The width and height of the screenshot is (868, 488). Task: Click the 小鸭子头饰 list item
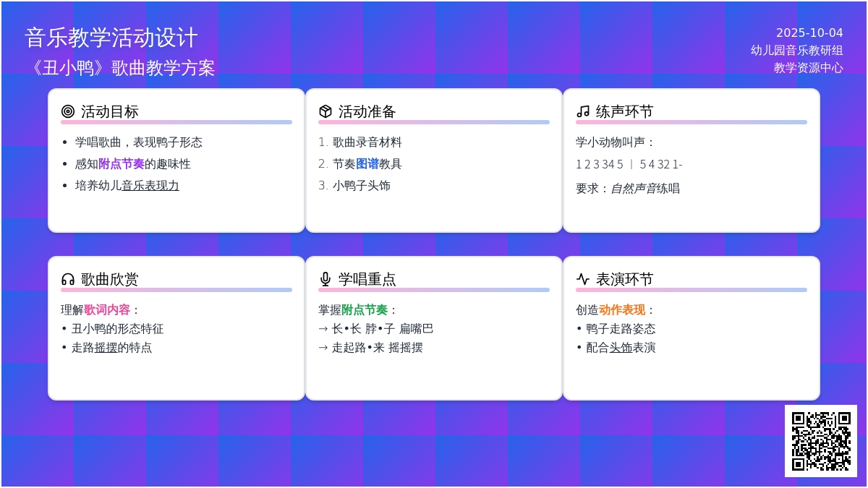(x=361, y=186)
